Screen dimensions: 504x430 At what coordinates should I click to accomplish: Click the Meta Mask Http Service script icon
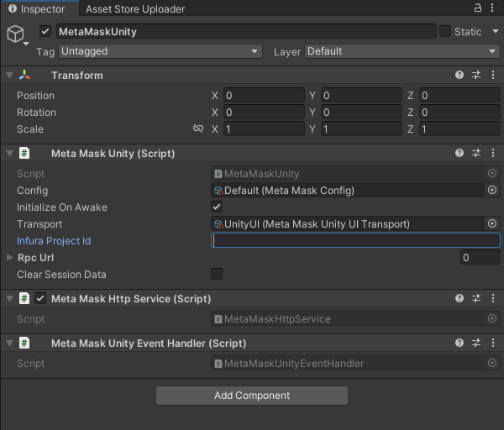[24, 298]
